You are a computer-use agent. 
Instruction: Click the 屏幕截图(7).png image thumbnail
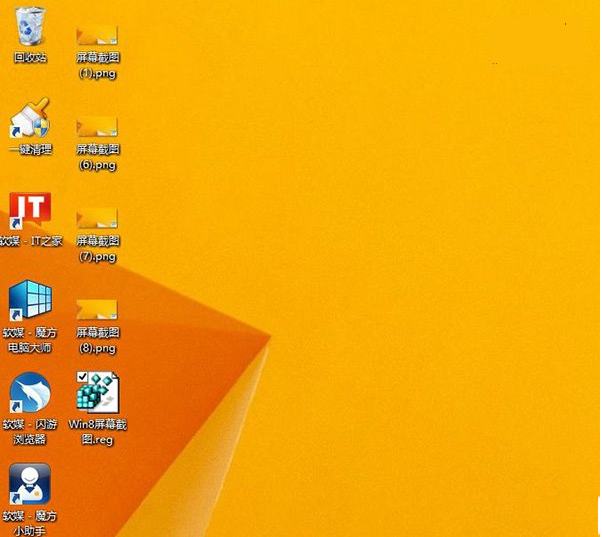pos(98,218)
